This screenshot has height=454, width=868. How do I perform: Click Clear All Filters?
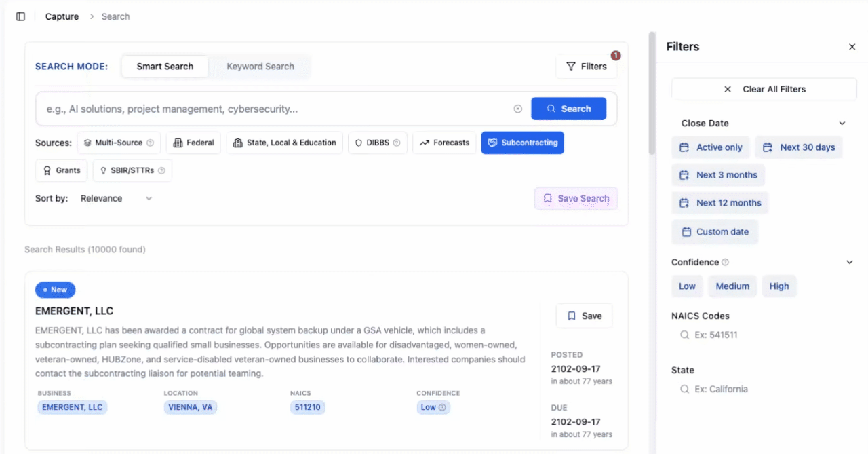coord(764,88)
